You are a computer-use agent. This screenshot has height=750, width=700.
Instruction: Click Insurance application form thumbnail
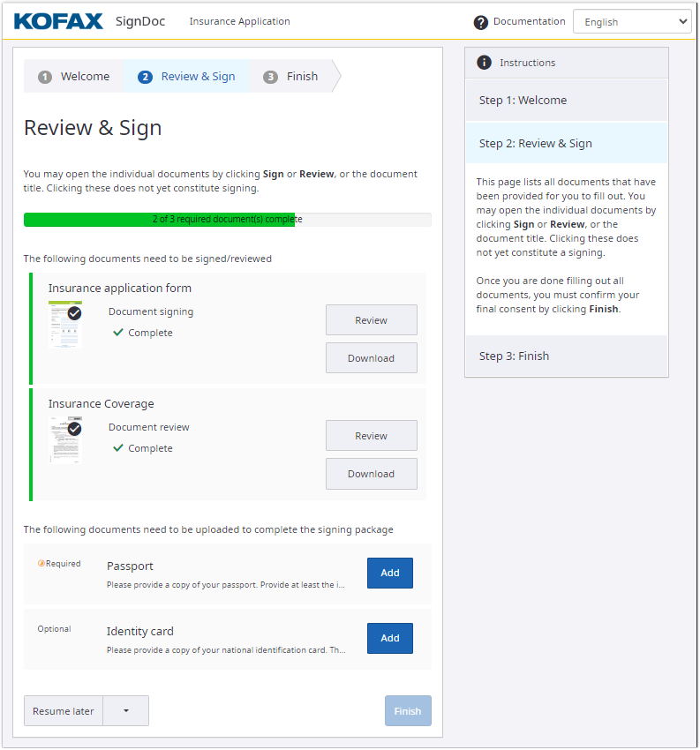65,324
